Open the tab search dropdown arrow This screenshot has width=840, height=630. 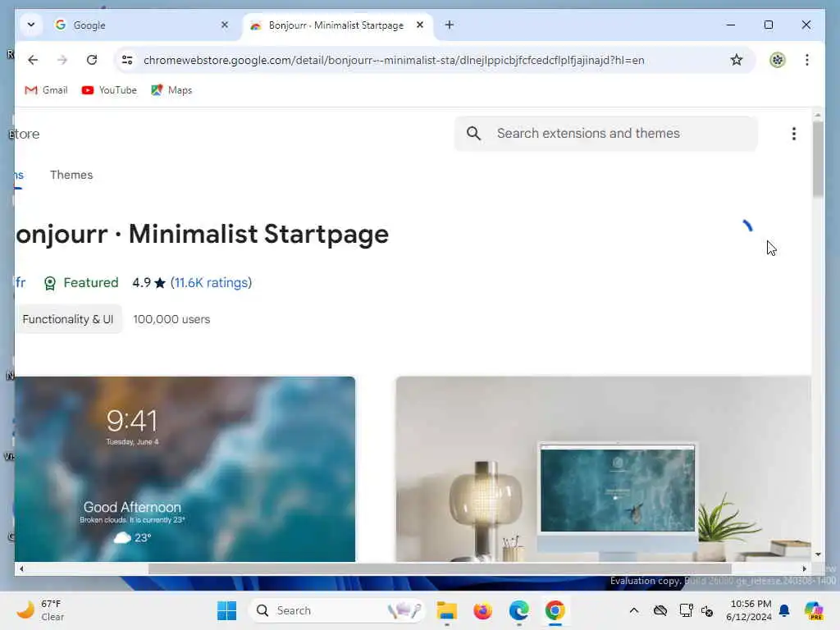pyautogui.click(x=31, y=25)
